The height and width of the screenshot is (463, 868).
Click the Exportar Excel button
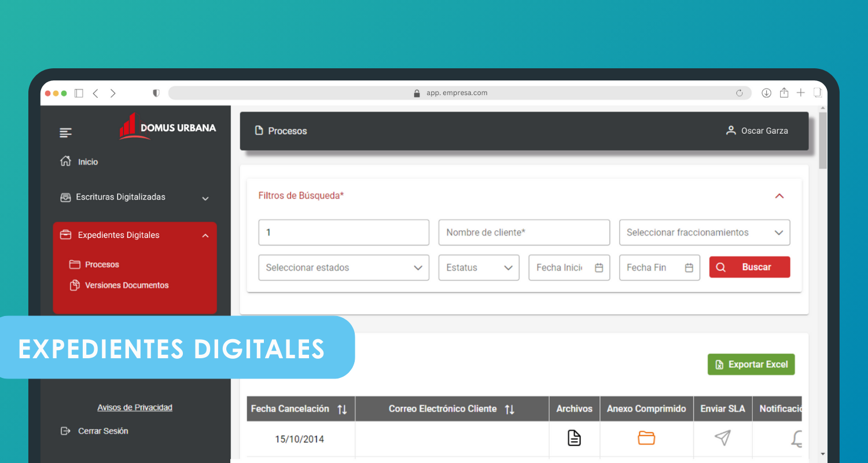[751, 365]
